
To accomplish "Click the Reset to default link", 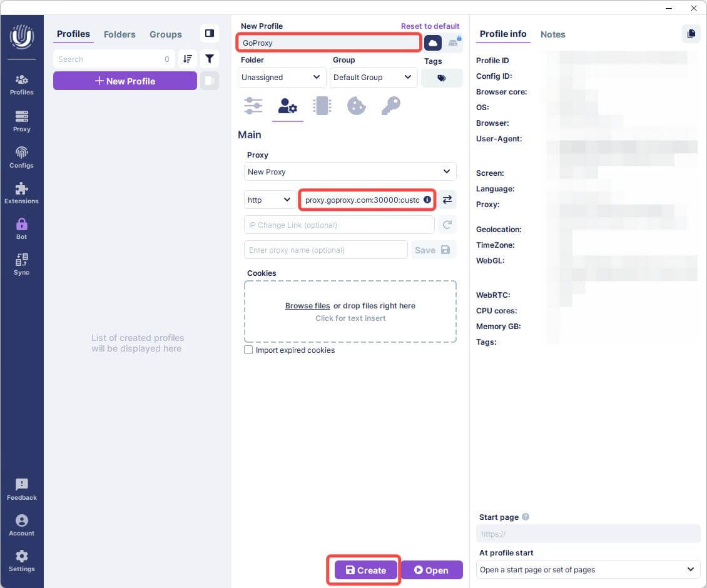I will click(x=430, y=26).
